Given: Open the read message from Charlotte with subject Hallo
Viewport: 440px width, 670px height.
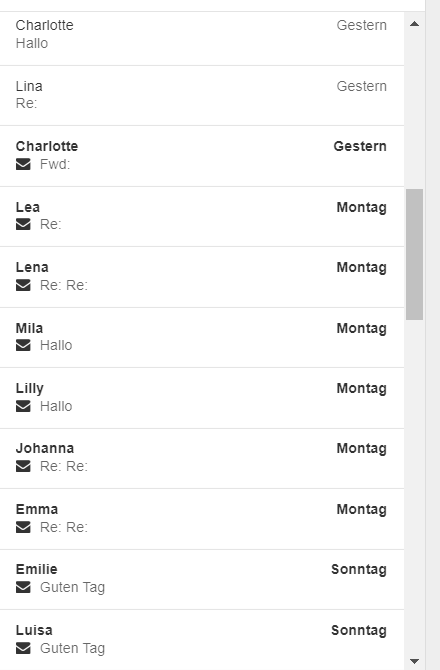Looking at the screenshot, I should [202, 38].
